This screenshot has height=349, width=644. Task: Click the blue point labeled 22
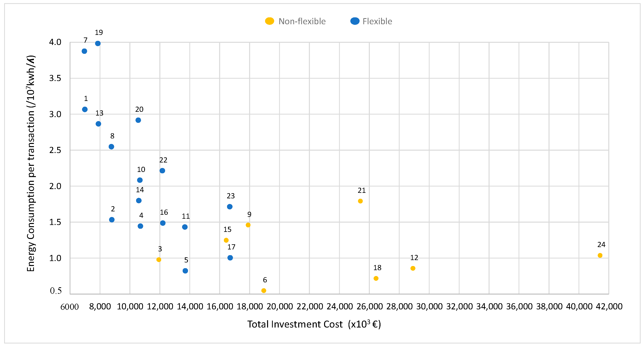click(x=162, y=171)
